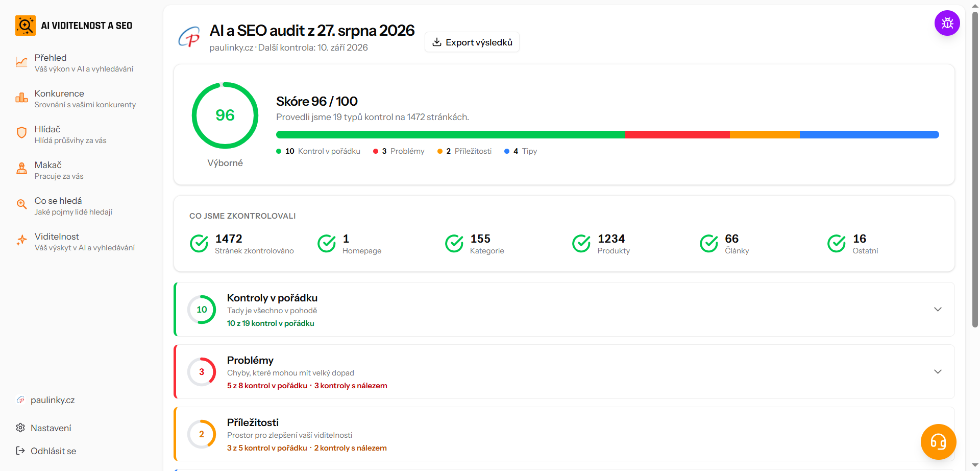Open the Problémy card heading
This screenshot has width=980, height=471.
coord(250,360)
